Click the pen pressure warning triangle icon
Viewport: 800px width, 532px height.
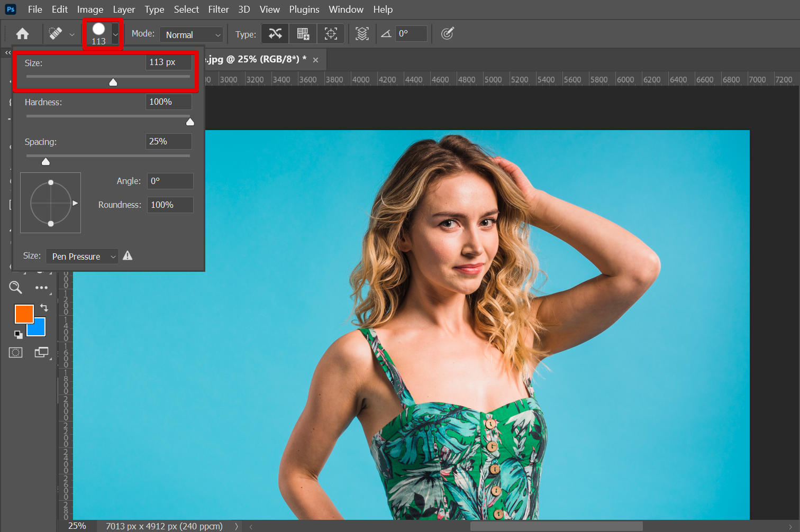[x=128, y=256]
